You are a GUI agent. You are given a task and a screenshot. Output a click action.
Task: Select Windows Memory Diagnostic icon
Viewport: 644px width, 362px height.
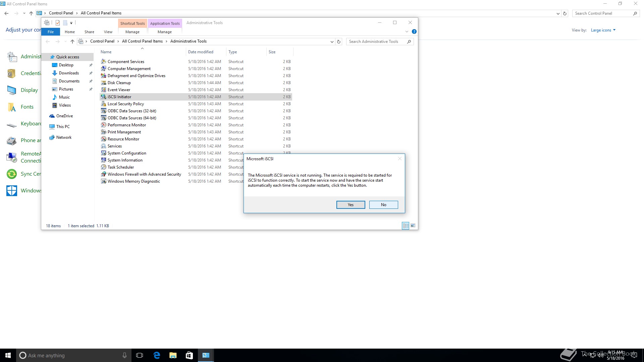point(104,181)
